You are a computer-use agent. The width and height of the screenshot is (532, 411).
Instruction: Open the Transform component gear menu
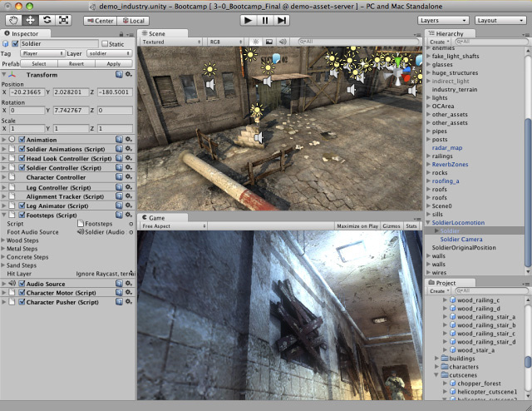[x=129, y=73]
